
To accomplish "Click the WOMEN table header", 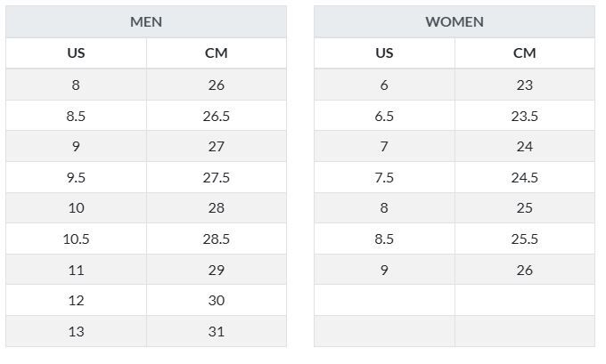I will (454, 21).
